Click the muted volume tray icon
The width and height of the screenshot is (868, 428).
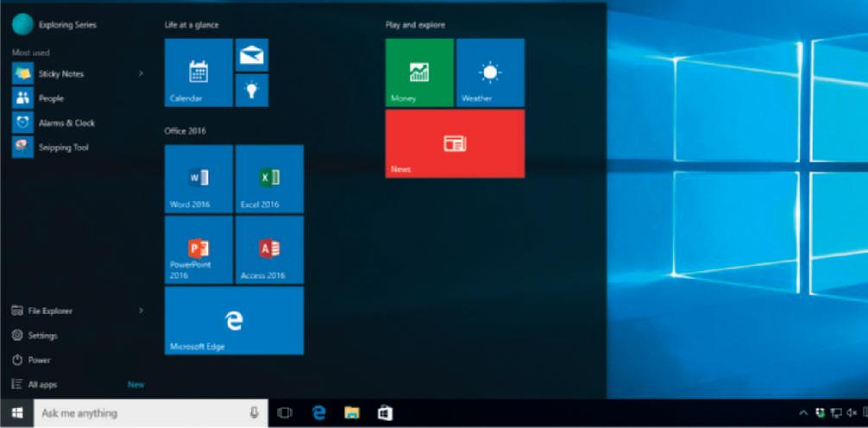pos(852,413)
